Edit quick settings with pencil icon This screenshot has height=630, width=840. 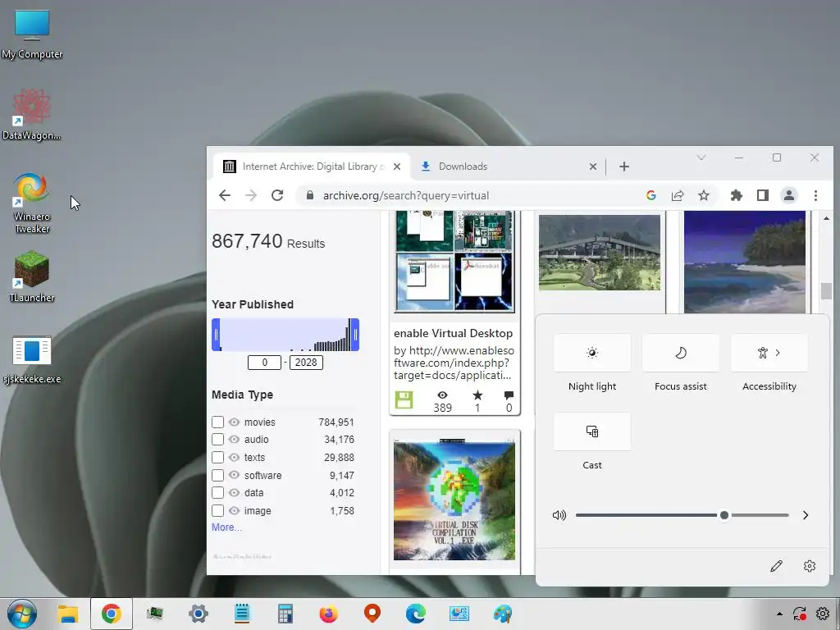[776, 566]
